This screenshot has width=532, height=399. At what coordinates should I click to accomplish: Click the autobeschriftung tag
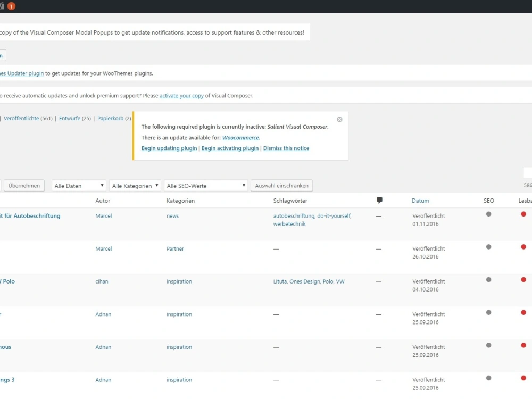point(294,216)
